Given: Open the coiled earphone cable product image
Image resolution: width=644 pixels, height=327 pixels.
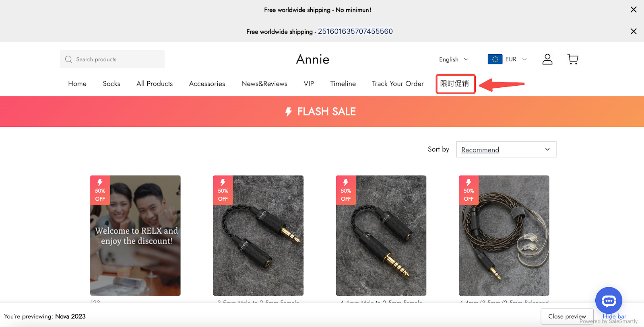Looking at the screenshot, I should [x=504, y=235].
